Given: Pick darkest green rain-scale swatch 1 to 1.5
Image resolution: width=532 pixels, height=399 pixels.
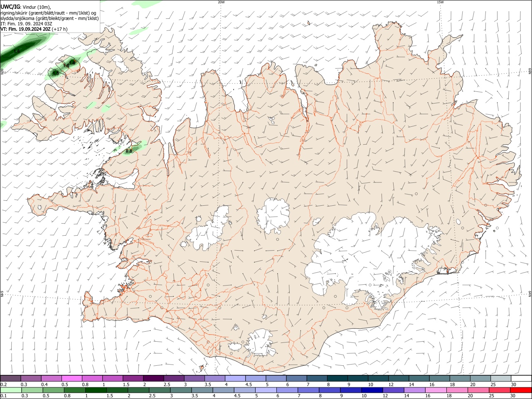Looking at the screenshot, I should click(x=96, y=390).
